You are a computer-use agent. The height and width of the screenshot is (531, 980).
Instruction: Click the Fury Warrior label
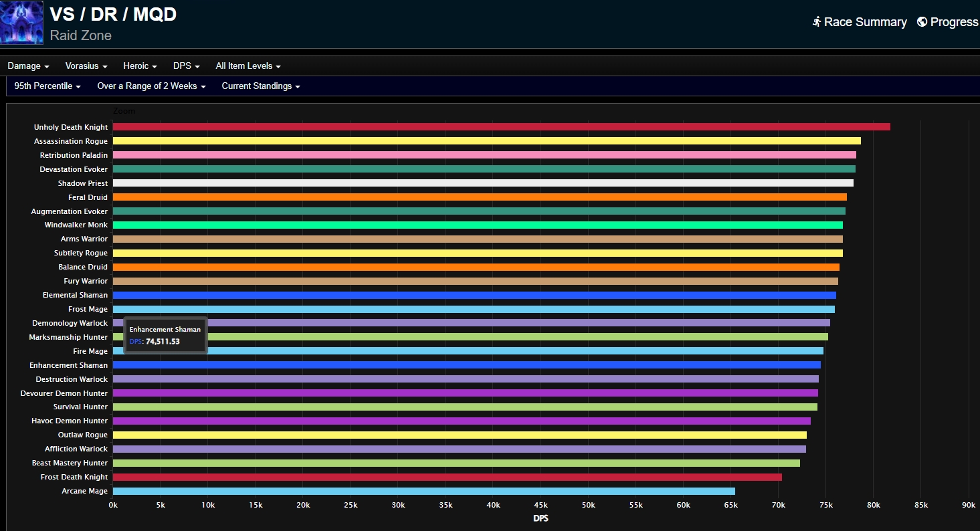pyautogui.click(x=86, y=281)
